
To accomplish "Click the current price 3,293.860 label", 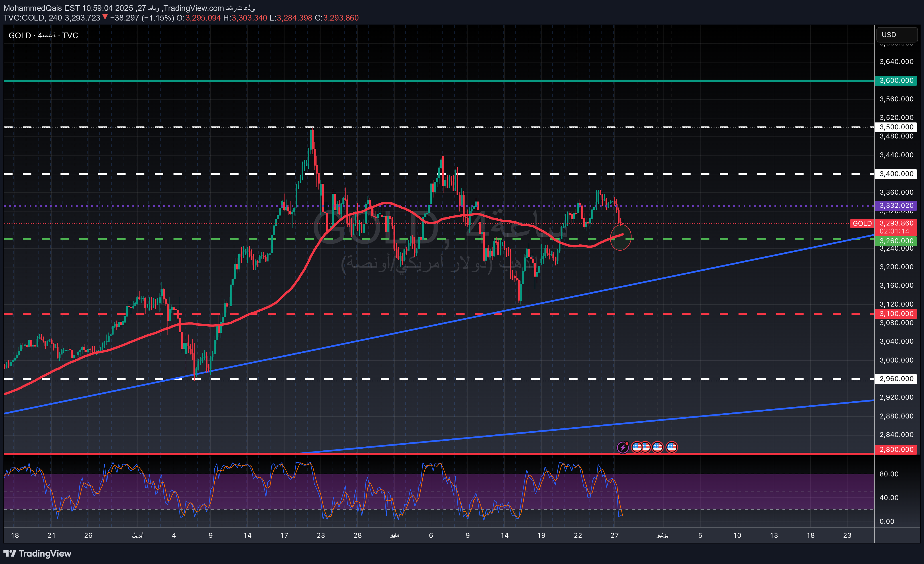I will pos(896,223).
